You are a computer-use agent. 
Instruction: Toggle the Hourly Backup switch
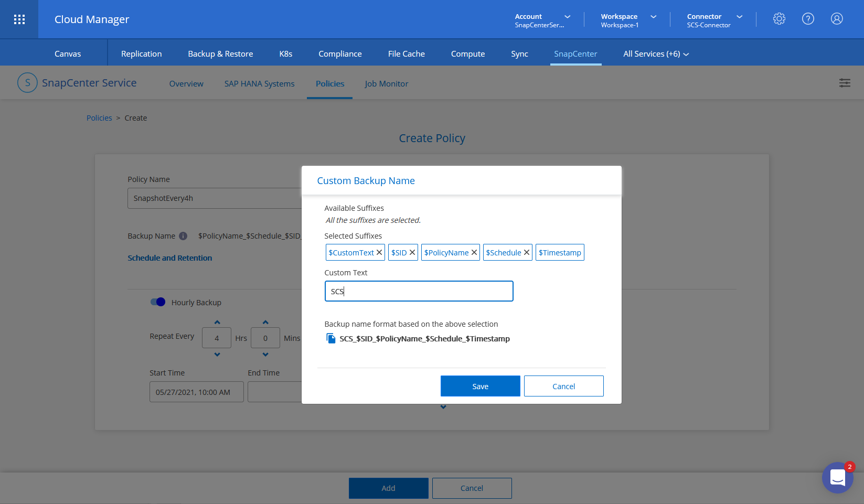pyautogui.click(x=158, y=302)
